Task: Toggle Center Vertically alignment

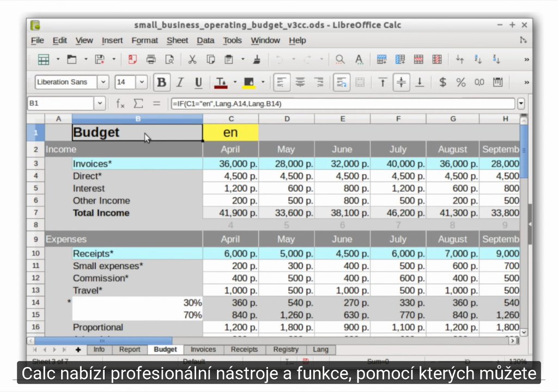Action: pyautogui.click(x=401, y=82)
